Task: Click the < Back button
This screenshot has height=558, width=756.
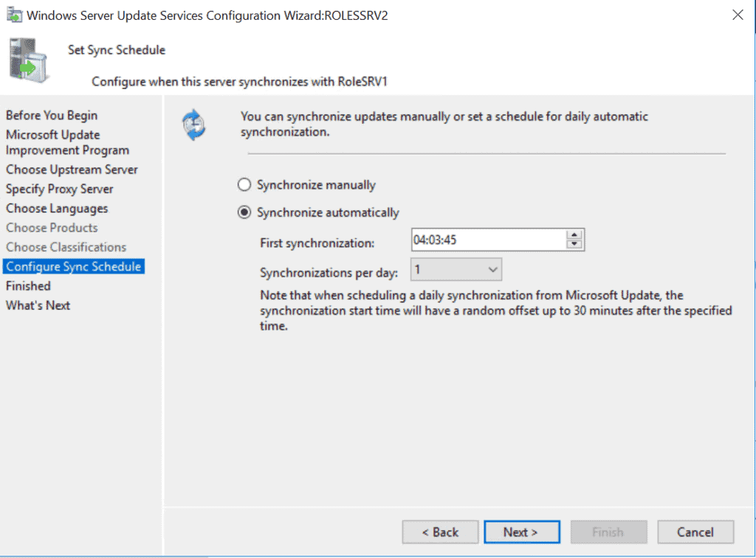Action: 440,532
